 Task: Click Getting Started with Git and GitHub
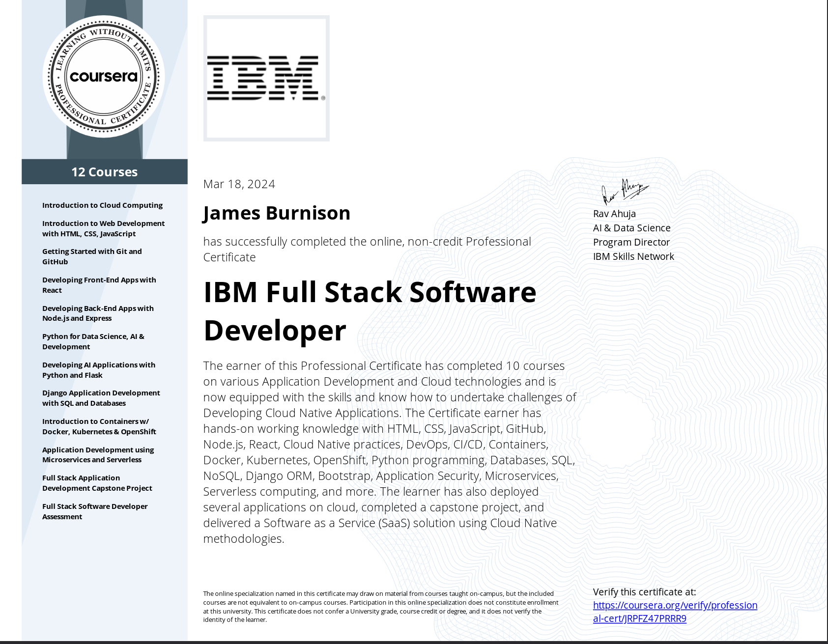(92, 256)
